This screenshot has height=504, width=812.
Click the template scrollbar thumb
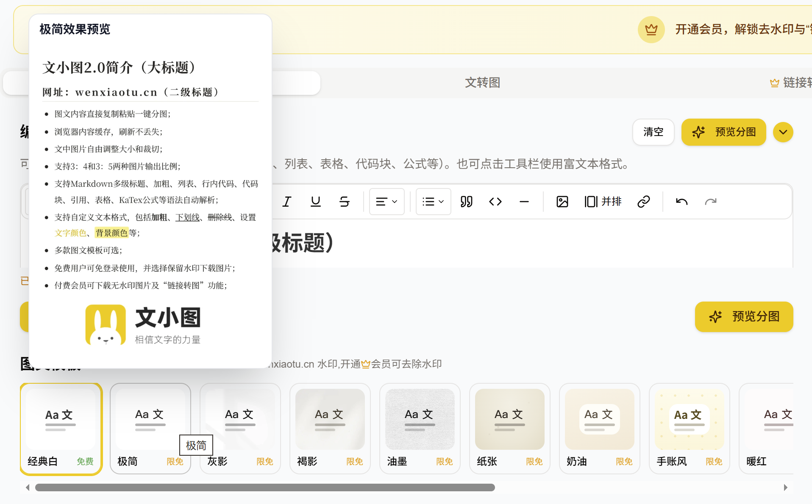point(265,487)
